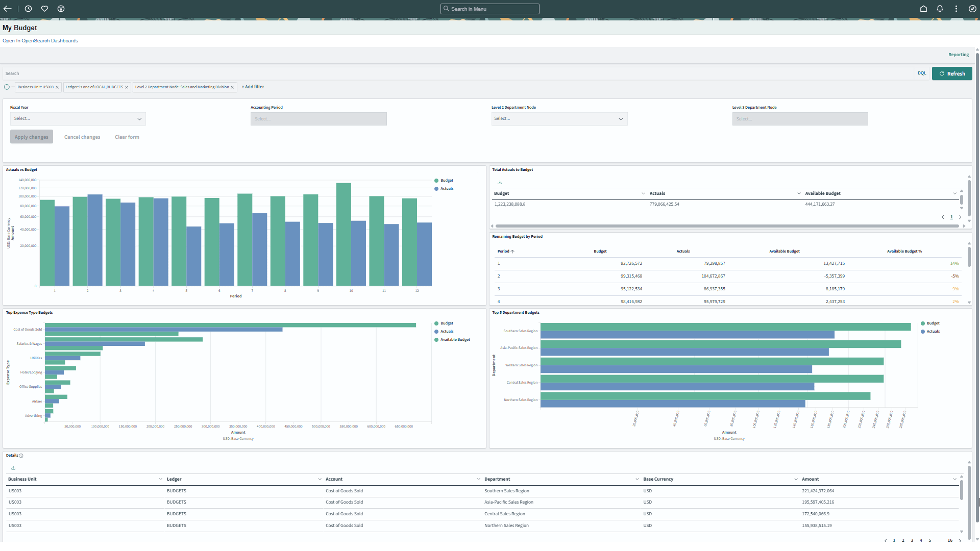Download Total Actuals to Budget data

click(500, 182)
